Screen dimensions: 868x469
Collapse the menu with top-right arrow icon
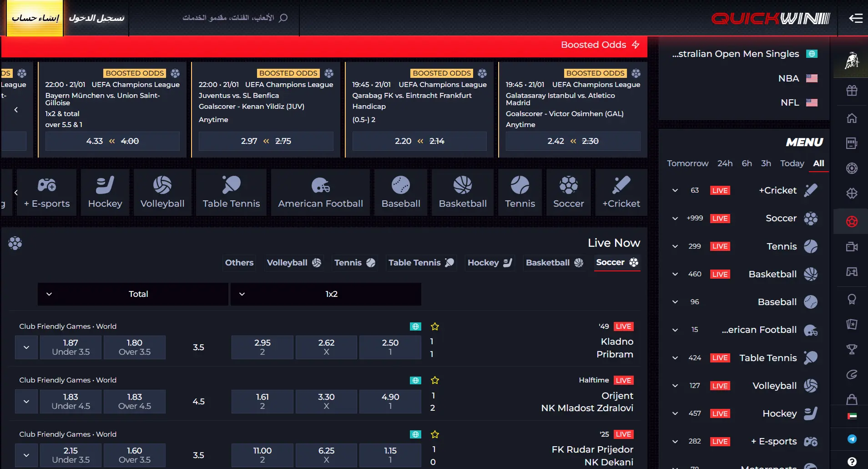[x=855, y=18]
